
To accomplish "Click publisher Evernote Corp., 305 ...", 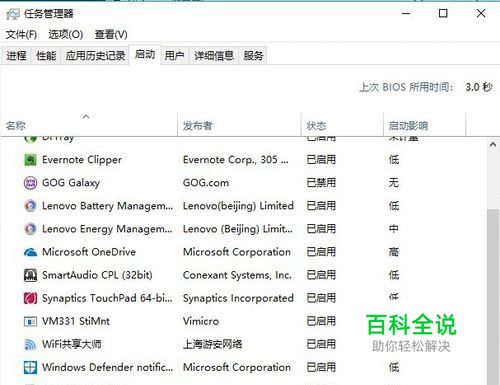I will click(236, 160).
